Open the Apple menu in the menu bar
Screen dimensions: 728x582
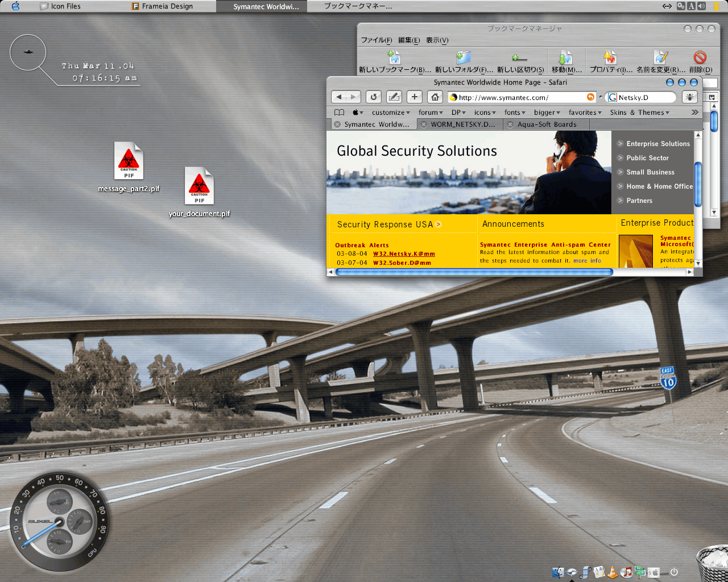[x=15, y=6]
